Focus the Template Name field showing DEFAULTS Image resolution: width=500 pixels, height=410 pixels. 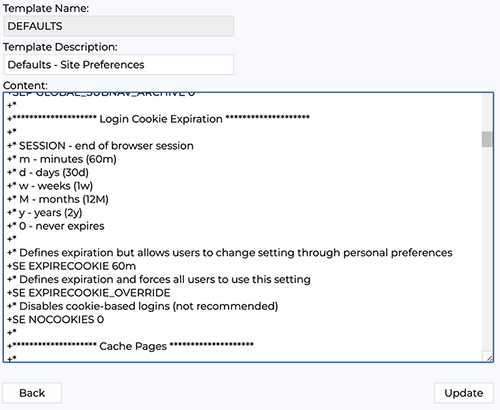pyautogui.click(x=119, y=26)
